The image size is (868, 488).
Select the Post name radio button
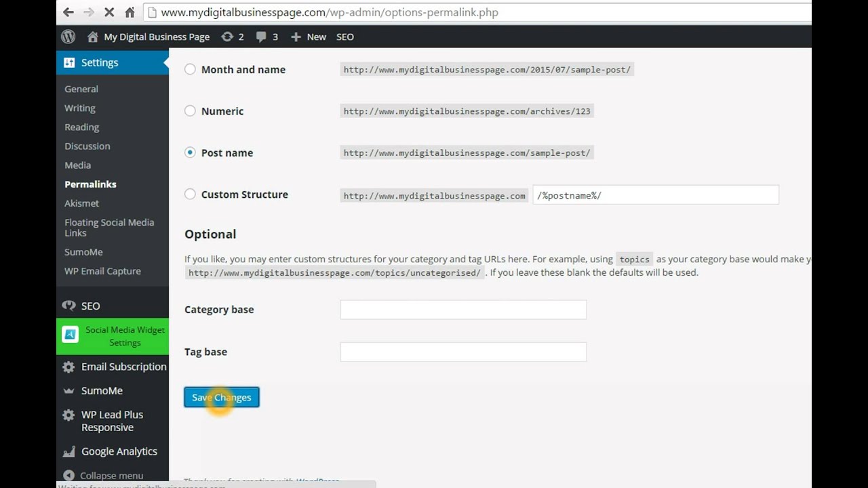190,152
